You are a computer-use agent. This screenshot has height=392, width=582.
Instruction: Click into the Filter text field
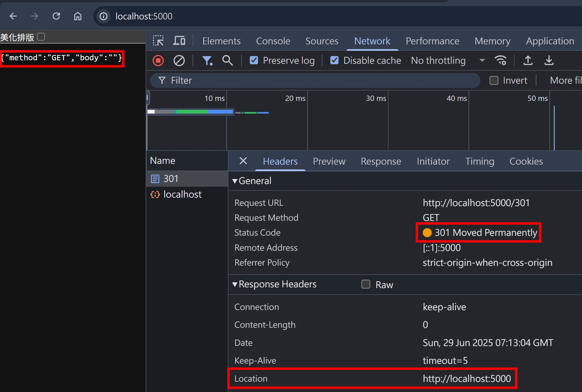click(x=315, y=80)
